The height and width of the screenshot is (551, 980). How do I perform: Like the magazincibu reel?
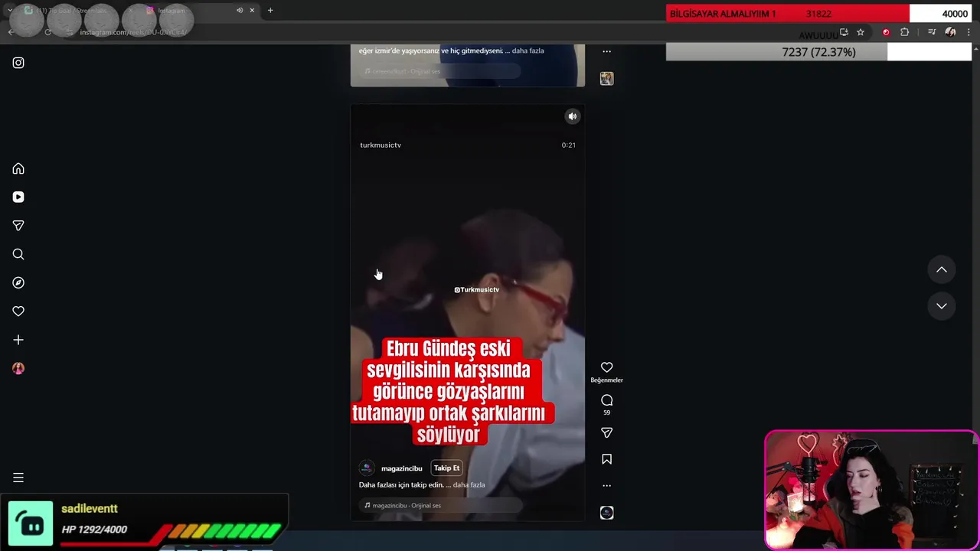(606, 367)
